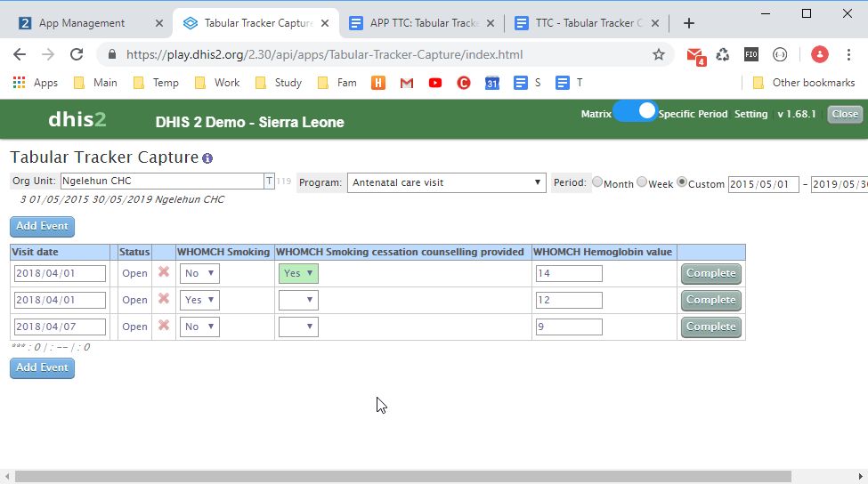Open the S document bookmark

(x=527, y=83)
